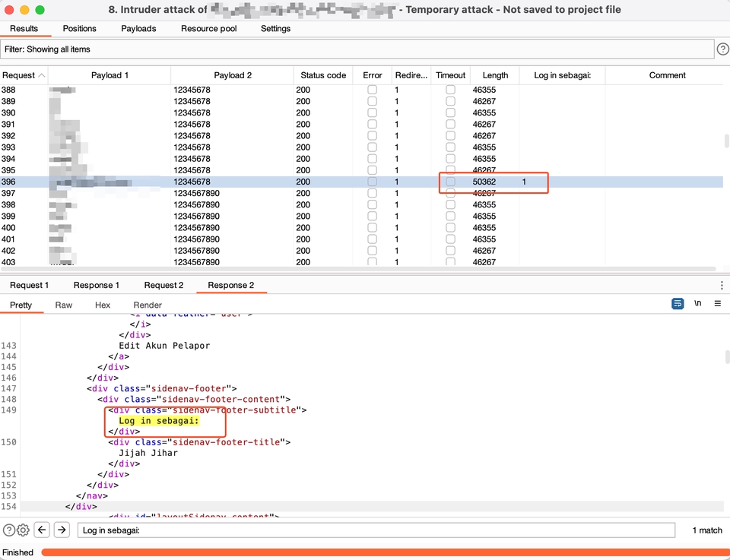Click the Filter: Showing all items bar

tap(357, 49)
